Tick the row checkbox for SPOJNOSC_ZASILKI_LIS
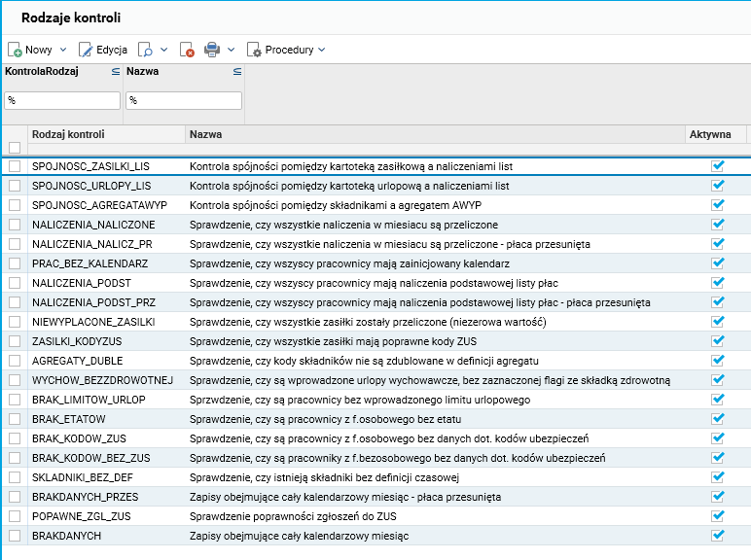The height and width of the screenshot is (560, 751). (x=15, y=166)
